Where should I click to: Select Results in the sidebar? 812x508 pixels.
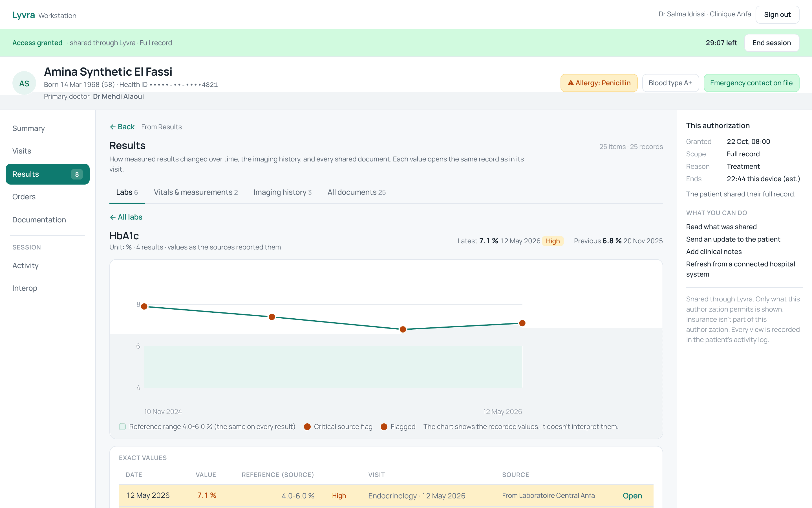coord(47,174)
